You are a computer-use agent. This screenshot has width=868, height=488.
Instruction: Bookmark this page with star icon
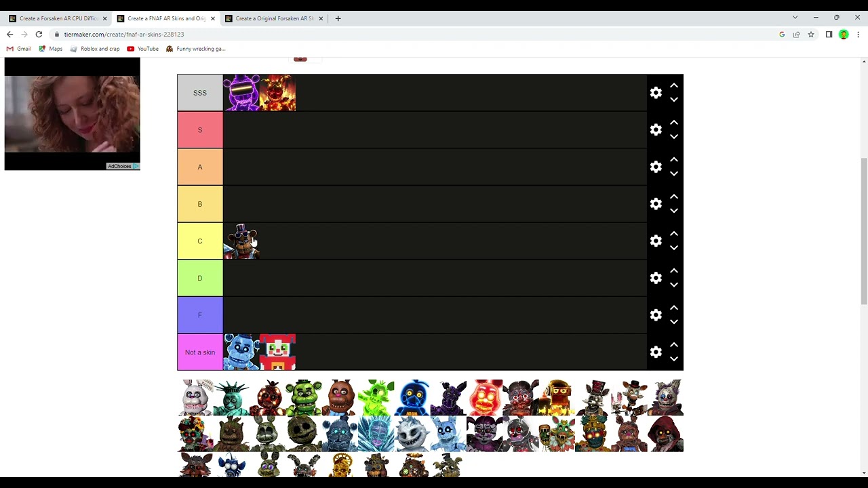pos(810,34)
